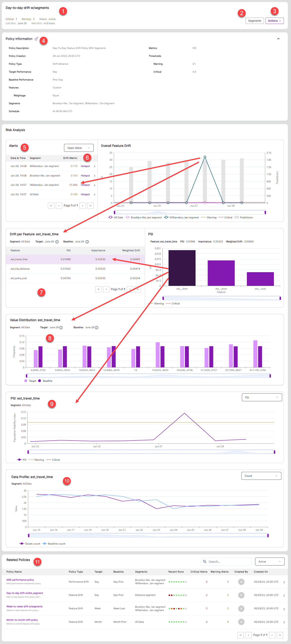Toggle All Data series in drift legend

115,217
